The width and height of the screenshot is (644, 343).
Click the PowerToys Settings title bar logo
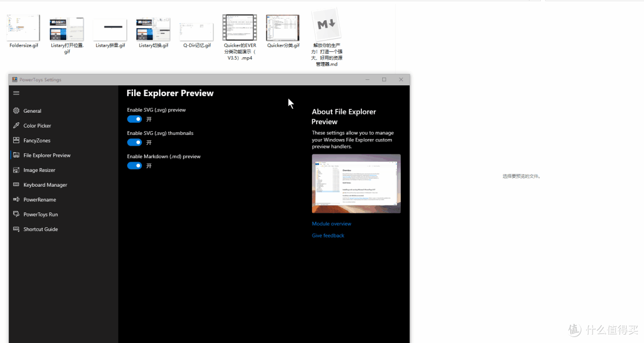point(15,79)
